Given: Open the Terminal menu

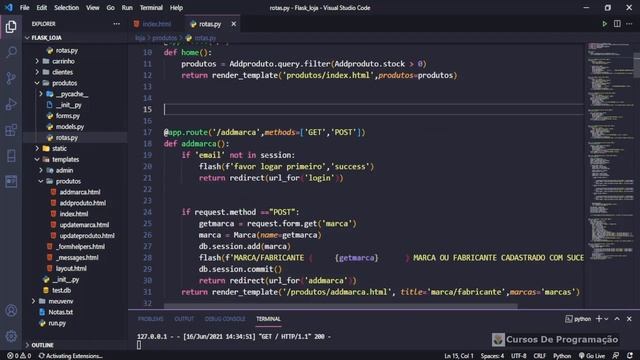Looking at the screenshot, I should click(151, 7).
